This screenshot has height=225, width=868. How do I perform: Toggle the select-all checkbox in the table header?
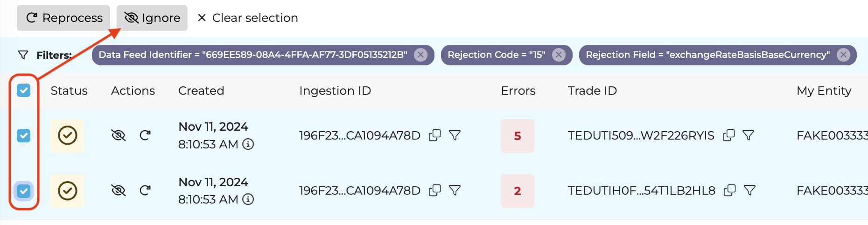(24, 90)
